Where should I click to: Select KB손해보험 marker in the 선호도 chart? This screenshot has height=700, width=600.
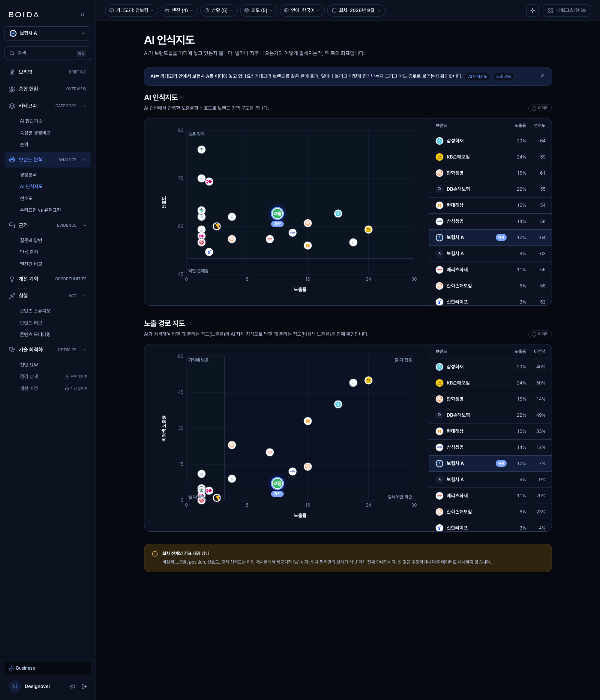[x=368, y=229]
